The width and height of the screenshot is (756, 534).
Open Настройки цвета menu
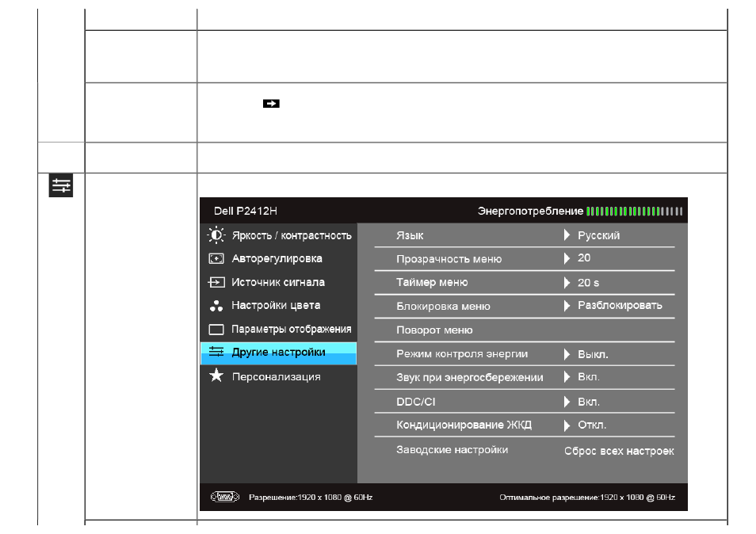coord(276,306)
